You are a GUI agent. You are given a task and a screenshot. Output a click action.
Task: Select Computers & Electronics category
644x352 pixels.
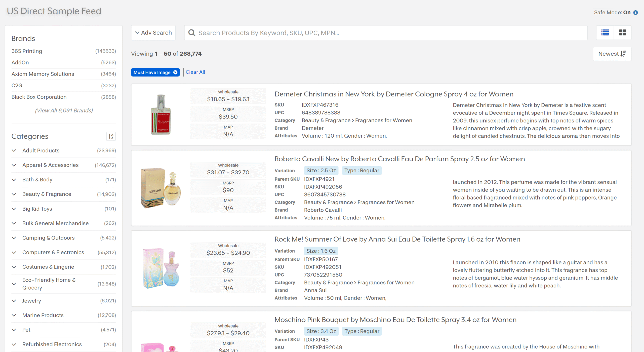coord(53,252)
